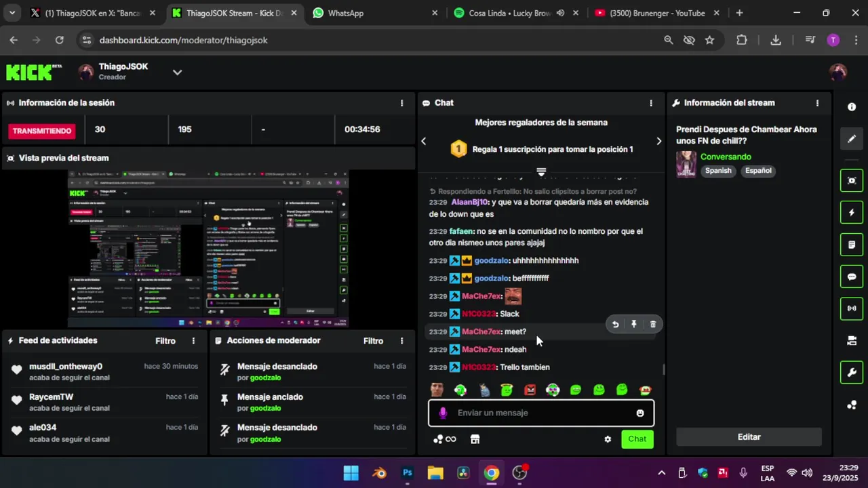
Task: Click goodzalo username on uhhhhh message
Action: [491, 261]
